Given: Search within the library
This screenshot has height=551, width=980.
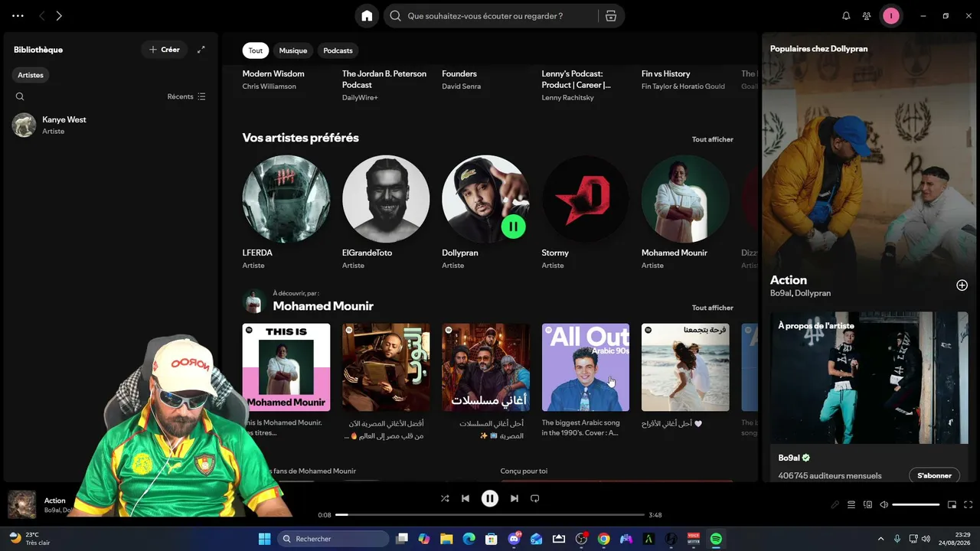Looking at the screenshot, I should point(20,96).
